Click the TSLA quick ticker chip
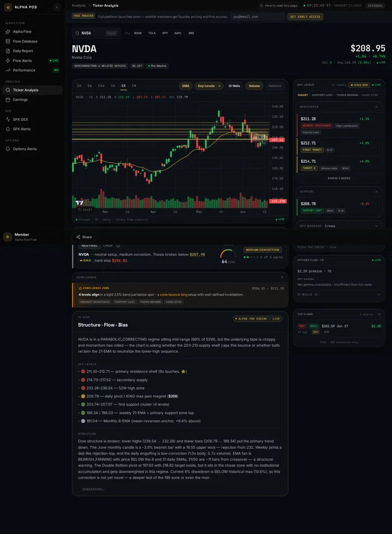Image resolution: width=392 pixels, height=534 pixels. coord(152,33)
